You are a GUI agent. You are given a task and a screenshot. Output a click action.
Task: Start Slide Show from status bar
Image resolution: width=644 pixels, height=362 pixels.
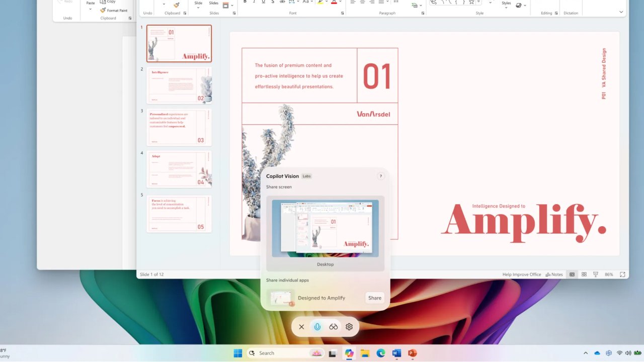click(x=596, y=275)
